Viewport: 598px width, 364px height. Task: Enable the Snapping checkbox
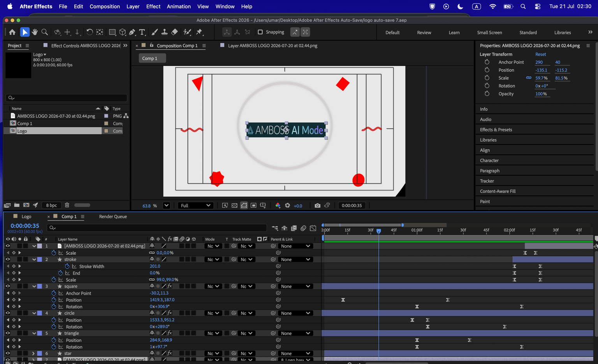click(260, 32)
